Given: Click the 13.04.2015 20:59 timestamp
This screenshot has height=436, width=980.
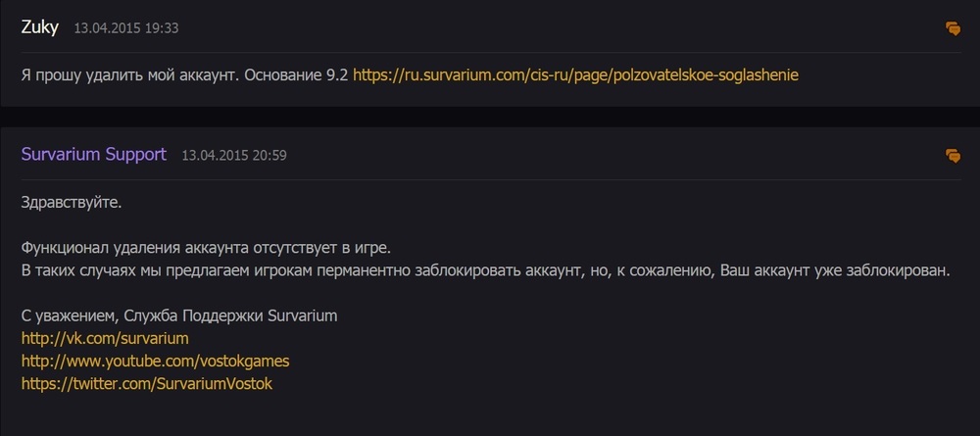Looking at the screenshot, I should point(233,156).
